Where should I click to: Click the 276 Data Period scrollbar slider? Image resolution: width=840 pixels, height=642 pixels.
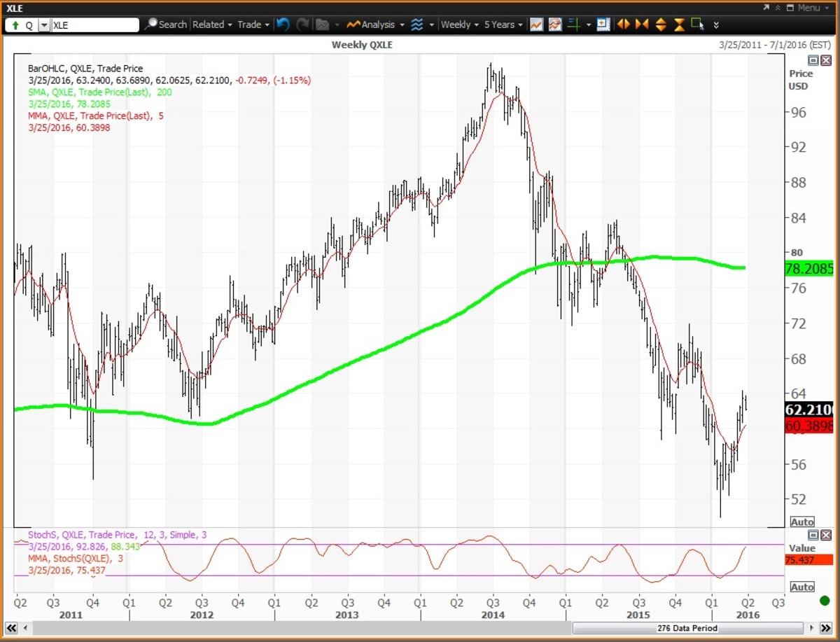click(x=686, y=628)
